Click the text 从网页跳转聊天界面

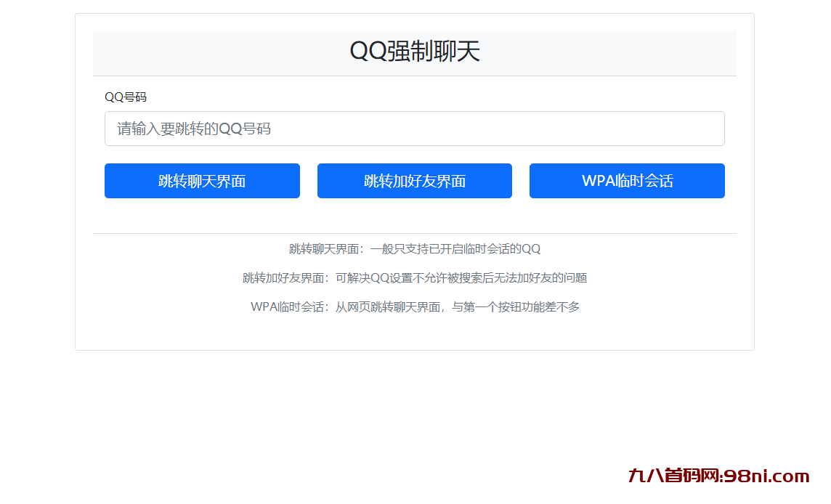point(388,307)
